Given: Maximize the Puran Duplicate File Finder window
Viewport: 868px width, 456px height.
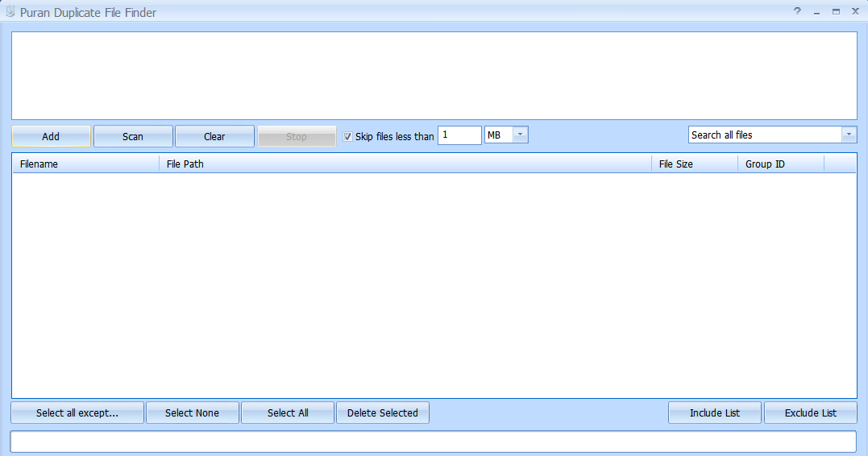Looking at the screenshot, I should 836,11.
